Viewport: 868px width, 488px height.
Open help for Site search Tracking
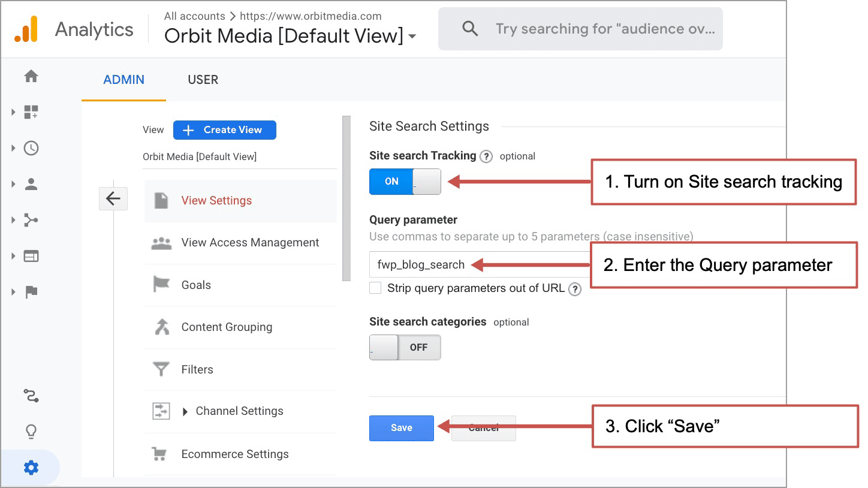[486, 156]
